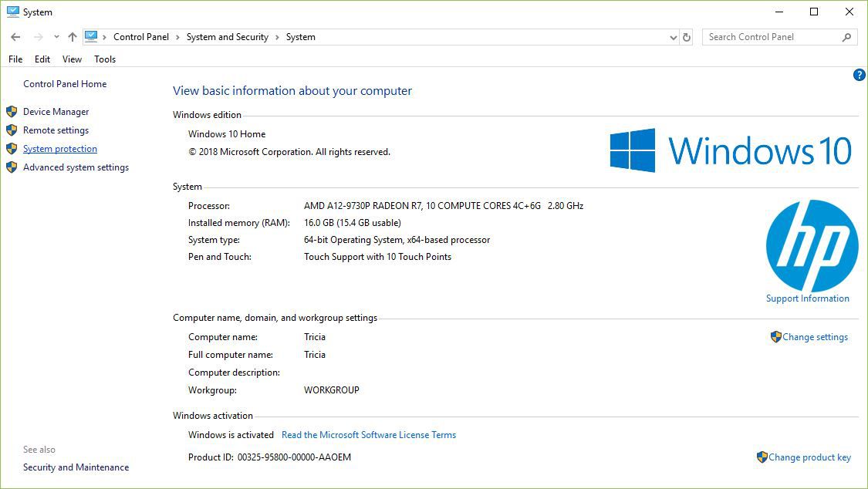868x489 pixels.
Task: Read the Microsoft Software License Terms
Action: coord(369,435)
